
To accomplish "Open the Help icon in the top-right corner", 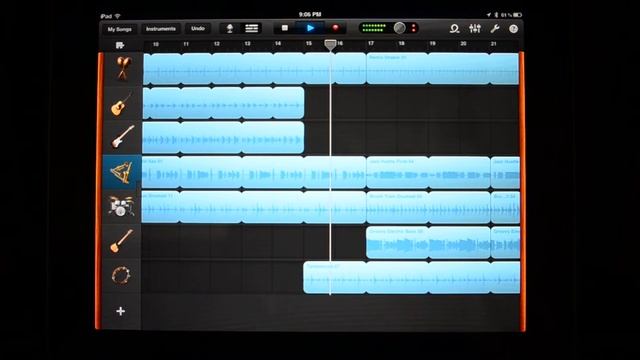I will pyautogui.click(x=513, y=29).
